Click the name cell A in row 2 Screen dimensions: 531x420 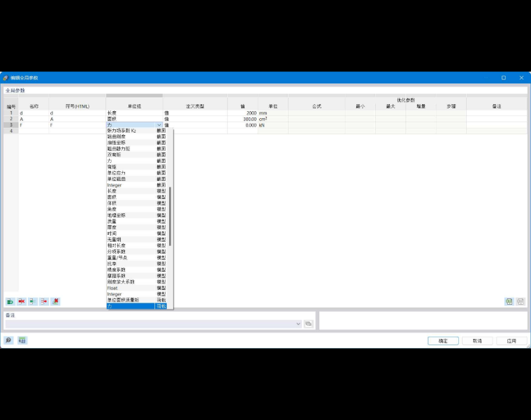(34, 120)
